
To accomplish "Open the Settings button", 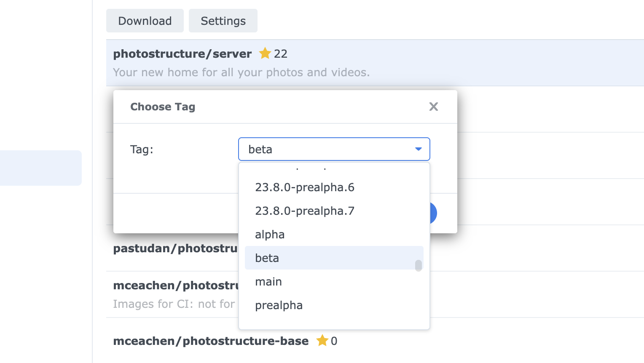I will tap(223, 21).
